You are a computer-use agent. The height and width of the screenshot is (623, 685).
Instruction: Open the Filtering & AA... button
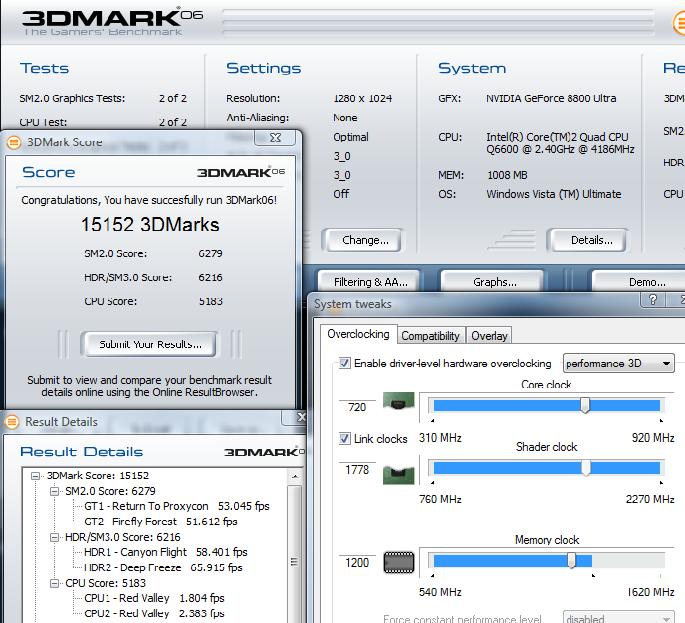[x=370, y=282]
